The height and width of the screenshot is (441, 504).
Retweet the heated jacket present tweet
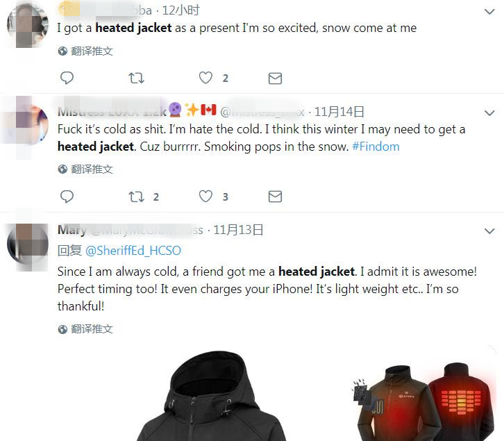[136, 78]
